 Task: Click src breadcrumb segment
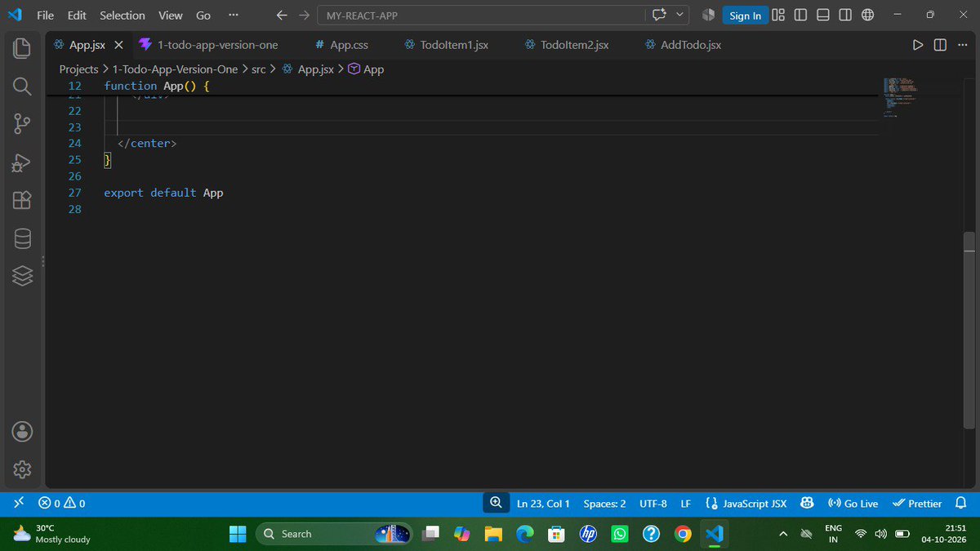click(x=258, y=69)
